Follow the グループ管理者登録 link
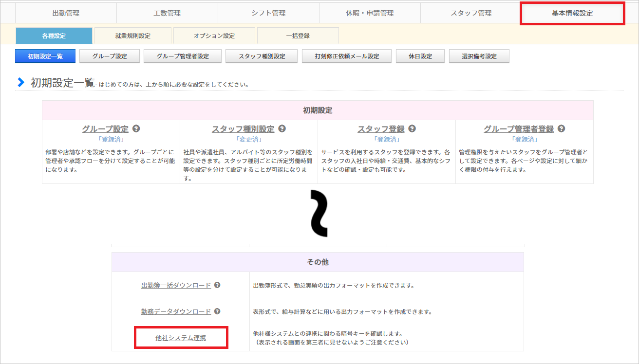 click(x=519, y=129)
